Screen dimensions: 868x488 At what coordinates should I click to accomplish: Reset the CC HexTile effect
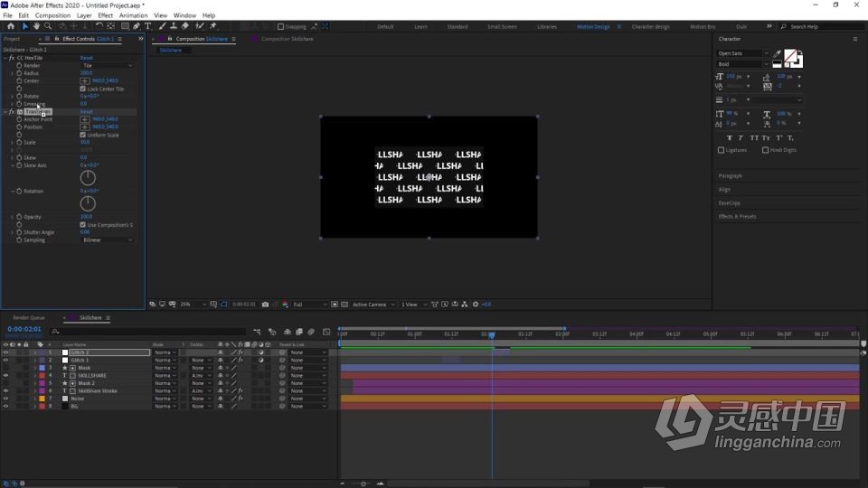tap(86, 58)
